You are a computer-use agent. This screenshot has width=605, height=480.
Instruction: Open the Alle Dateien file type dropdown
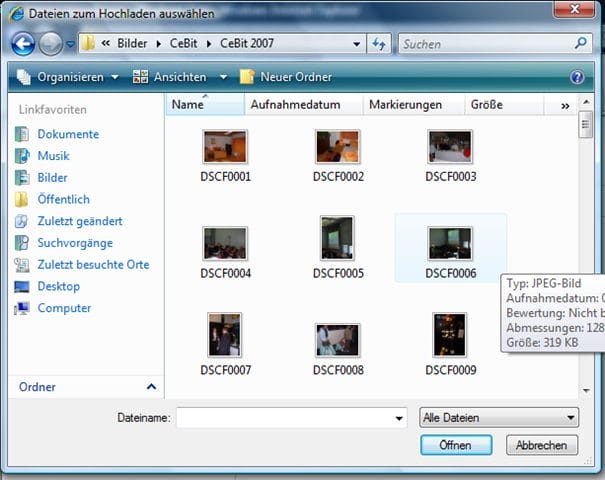pyautogui.click(x=500, y=418)
